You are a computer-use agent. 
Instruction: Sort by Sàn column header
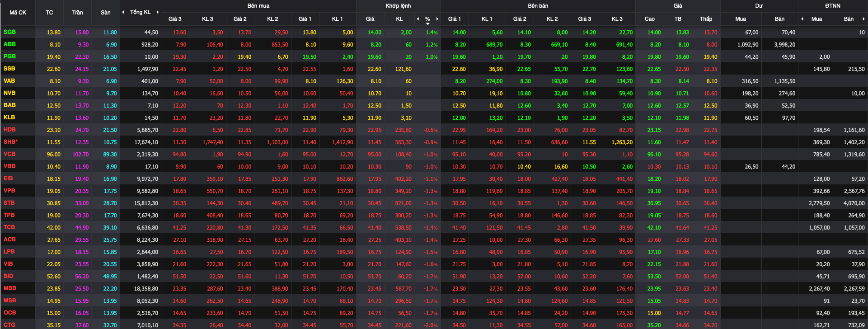(x=106, y=13)
